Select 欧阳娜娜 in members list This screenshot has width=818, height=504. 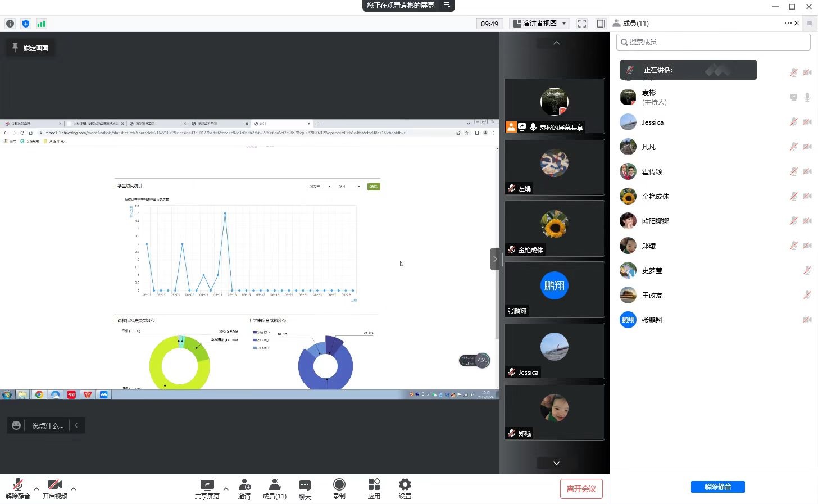pos(714,221)
